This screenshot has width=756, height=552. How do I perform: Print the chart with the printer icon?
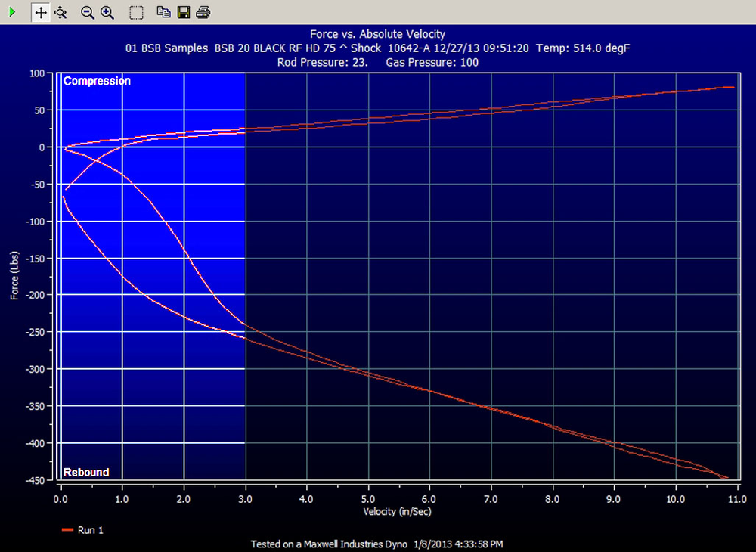203,12
